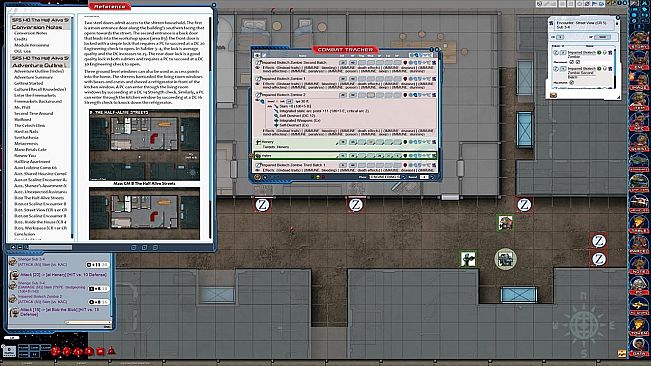Click the first stat box on Henery's row
Screen dimensions: 651x366
coord(343,142)
